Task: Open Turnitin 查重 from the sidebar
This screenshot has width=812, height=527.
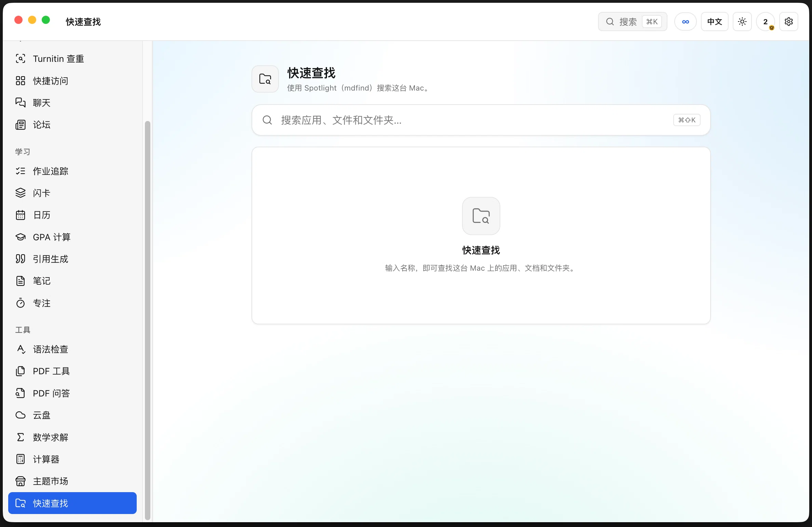Action: [x=72, y=59]
